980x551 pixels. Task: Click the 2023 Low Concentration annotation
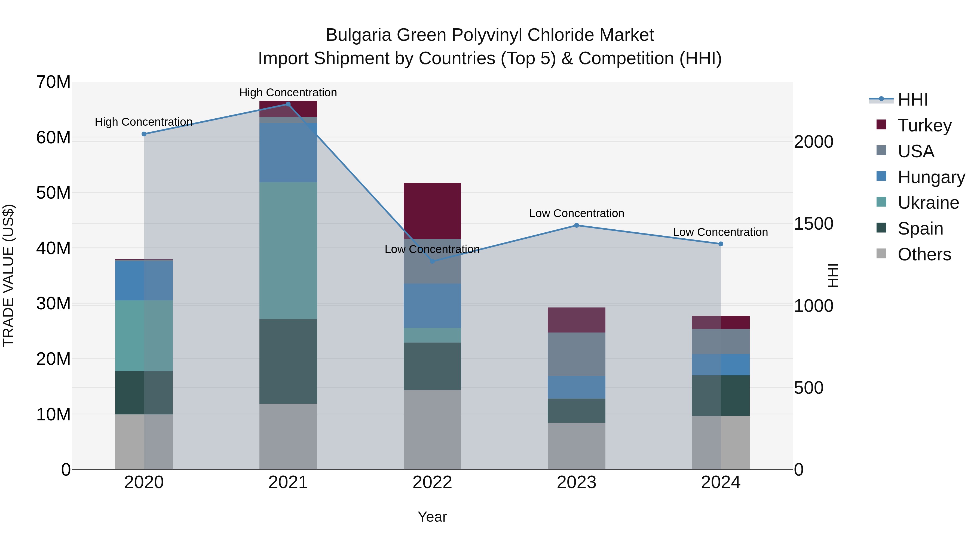click(x=577, y=213)
